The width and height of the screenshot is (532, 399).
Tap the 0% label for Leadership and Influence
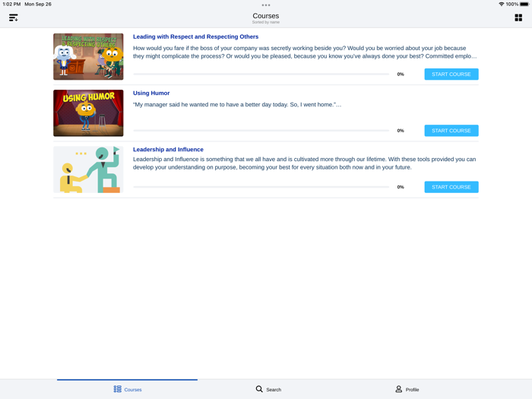[x=401, y=187]
